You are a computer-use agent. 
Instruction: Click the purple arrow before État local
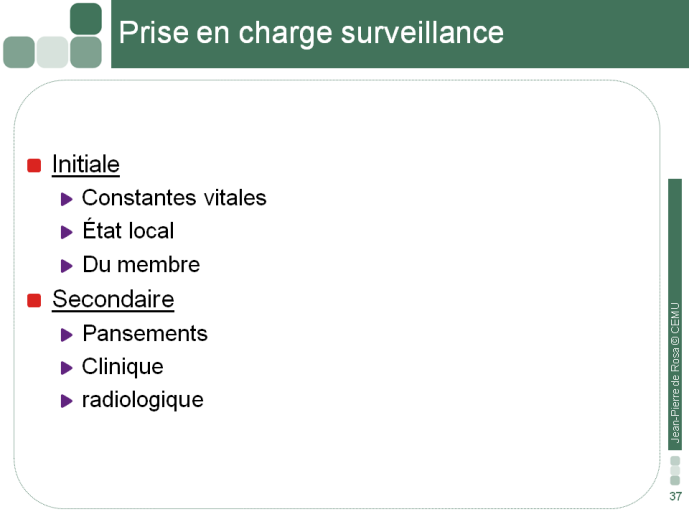(66, 232)
